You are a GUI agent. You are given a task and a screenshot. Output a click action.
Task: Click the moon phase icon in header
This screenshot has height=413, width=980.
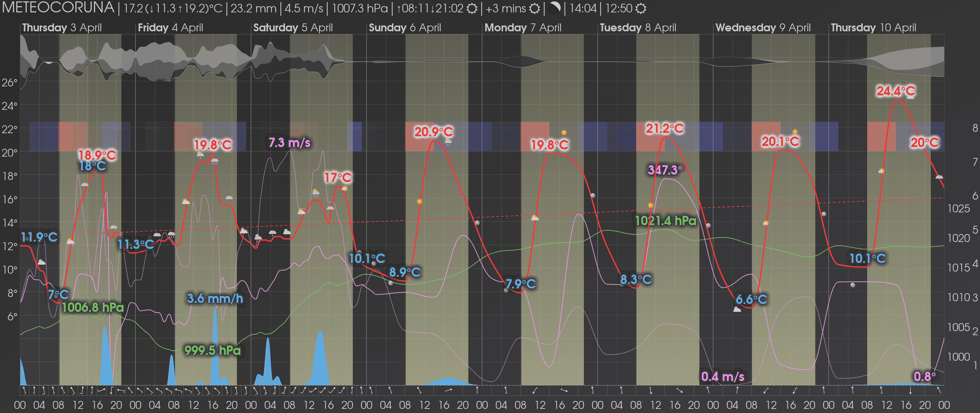555,8
